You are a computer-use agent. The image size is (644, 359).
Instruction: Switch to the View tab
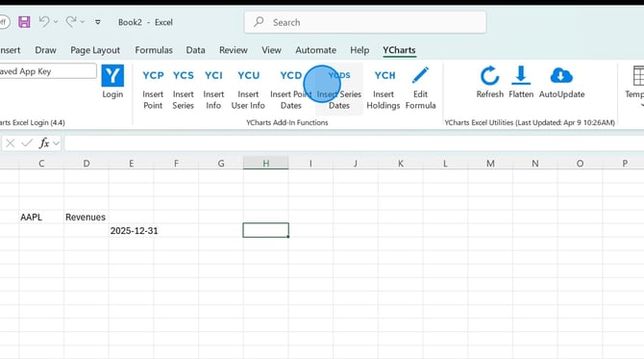(x=271, y=50)
